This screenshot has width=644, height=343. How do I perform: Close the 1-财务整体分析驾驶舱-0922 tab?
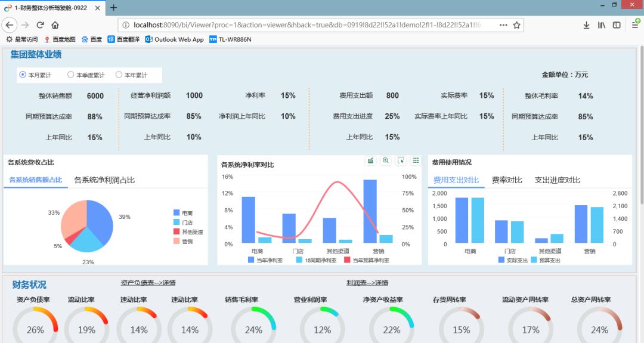point(97,8)
